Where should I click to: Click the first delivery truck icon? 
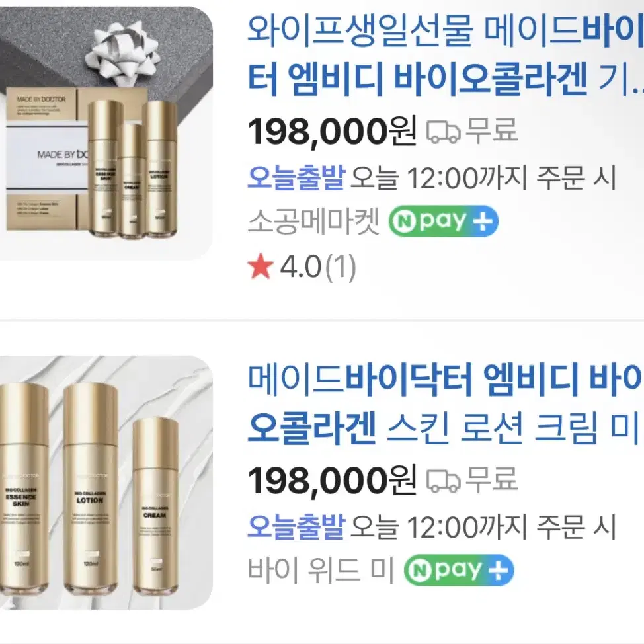tap(443, 132)
